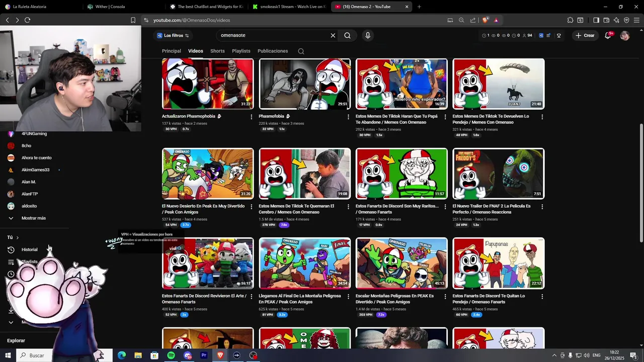Open the Brave Wallet icon
The image size is (644, 362).
click(x=606, y=20)
